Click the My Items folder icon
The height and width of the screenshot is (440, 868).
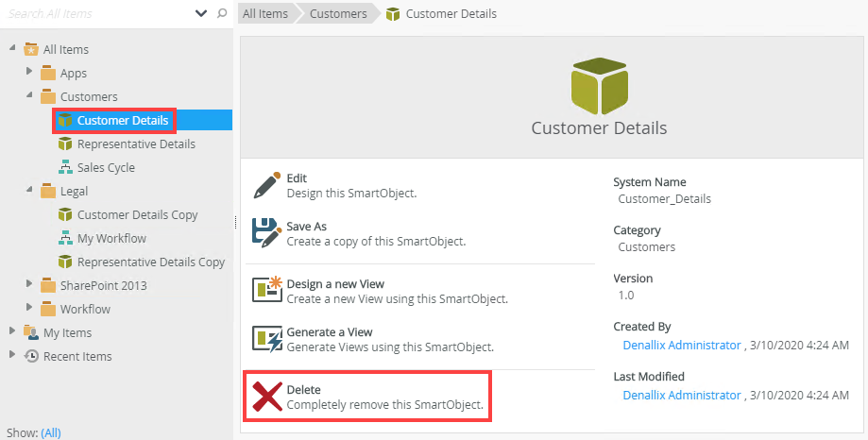[x=31, y=332]
